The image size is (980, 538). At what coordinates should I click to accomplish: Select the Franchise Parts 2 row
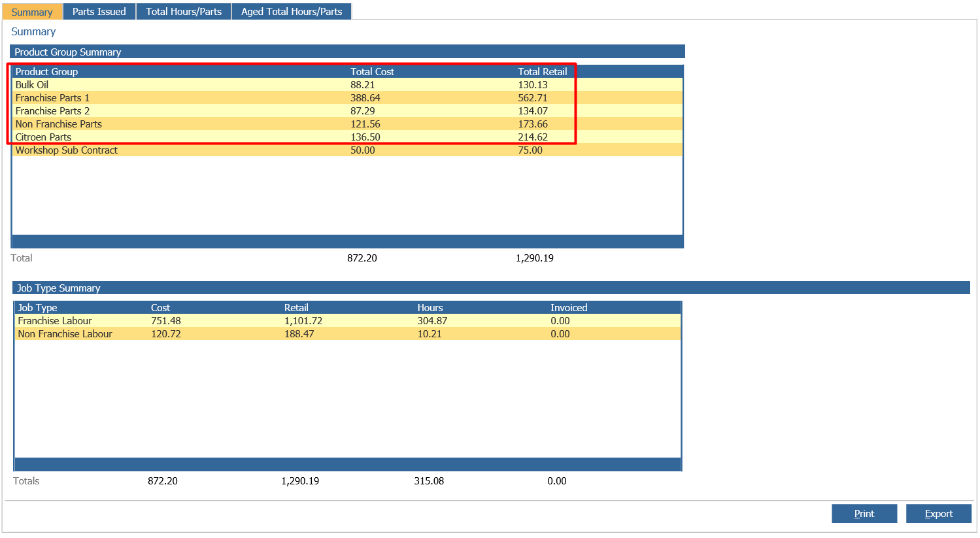point(347,110)
